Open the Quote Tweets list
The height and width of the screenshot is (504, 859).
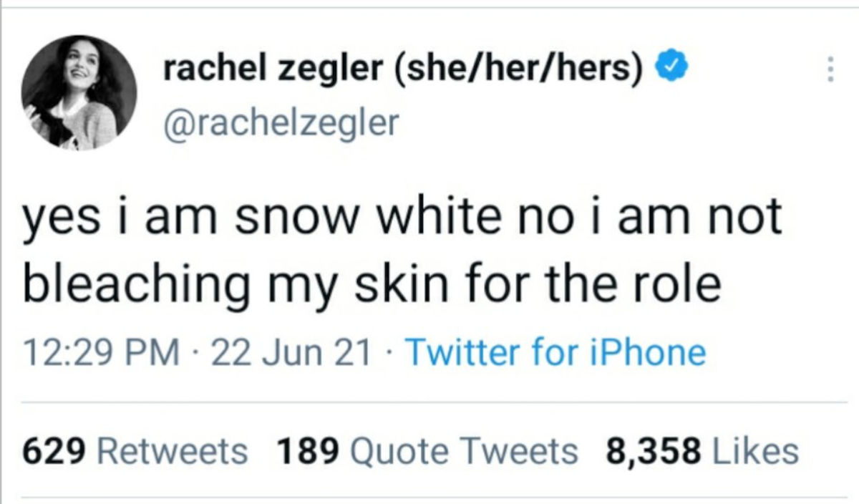tap(464, 451)
